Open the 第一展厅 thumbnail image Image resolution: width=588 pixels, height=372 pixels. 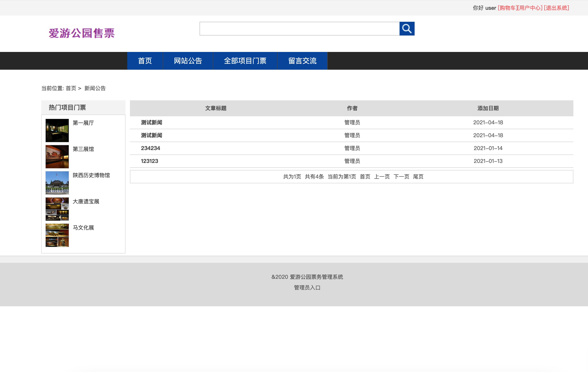point(57,130)
